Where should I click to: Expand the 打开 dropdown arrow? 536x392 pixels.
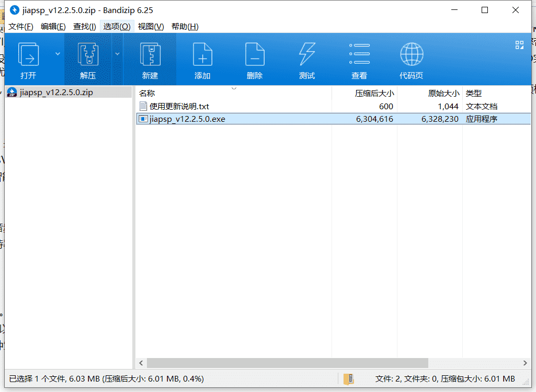point(58,54)
